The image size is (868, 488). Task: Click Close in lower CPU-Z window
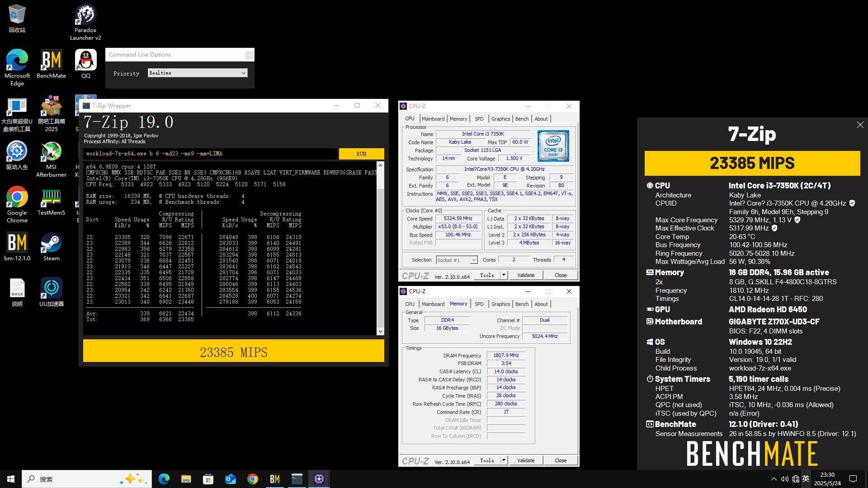point(561,460)
